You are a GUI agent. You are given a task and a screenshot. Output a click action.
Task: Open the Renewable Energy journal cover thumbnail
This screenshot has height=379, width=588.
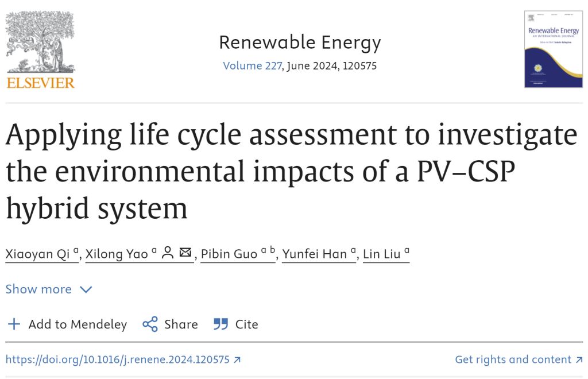pos(553,49)
